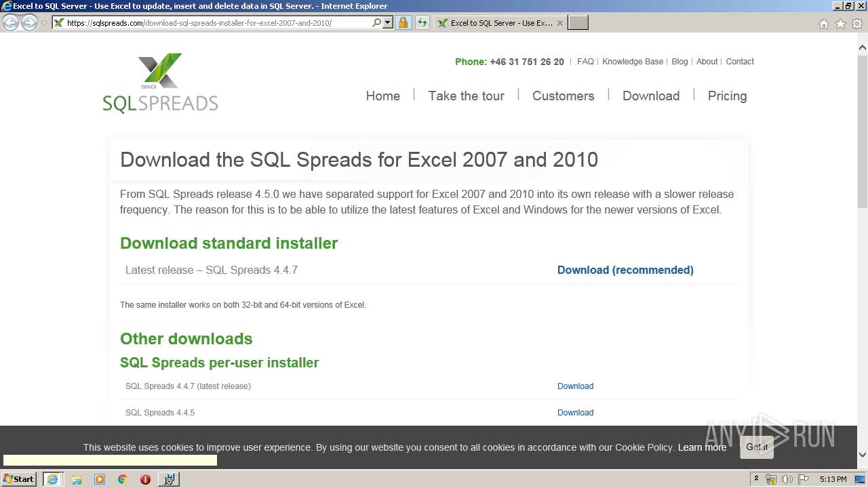Click 'Download (recommended)' standard installer link
This screenshot has width=868, height=488.
[625, 270]
